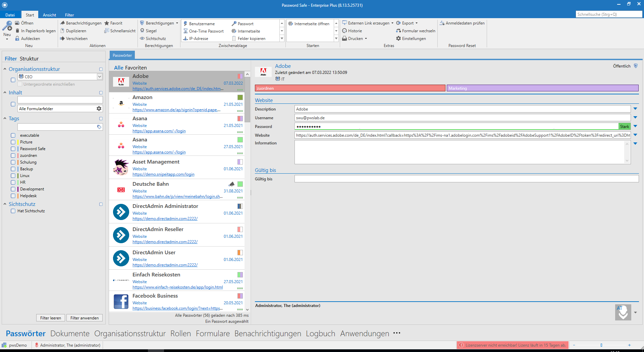Viewport: 644px width, 352px height.
Task: Click the Neu new password icon
Action: point(7,26)
